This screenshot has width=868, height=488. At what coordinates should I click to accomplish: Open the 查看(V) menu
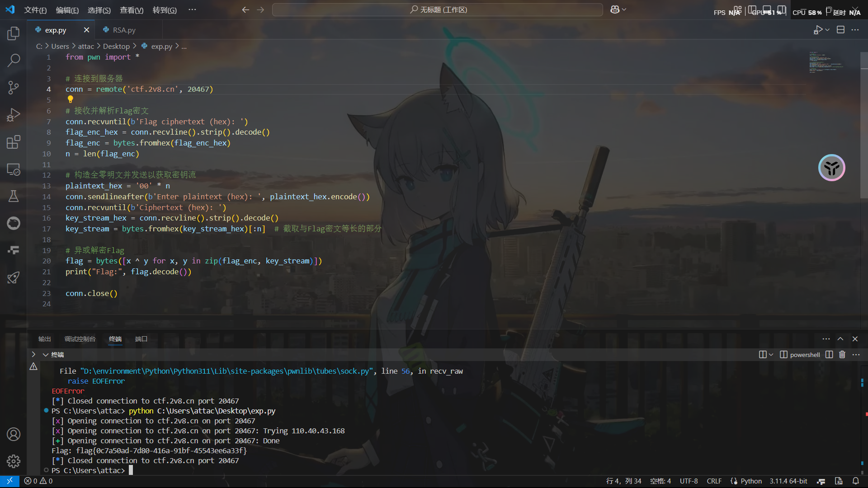coord(131,10)
